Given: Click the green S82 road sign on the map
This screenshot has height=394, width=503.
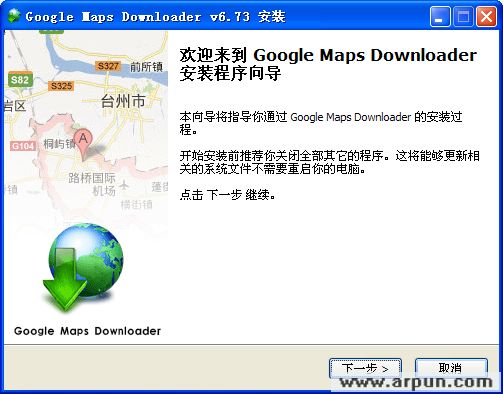Looking at the screenshot, I should [x=20, y=80].
